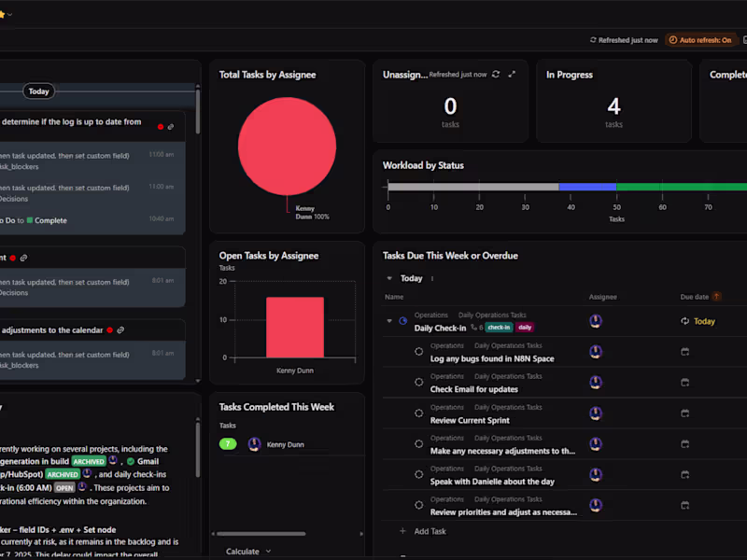Click the OPEN status tag in summary
Viewport: 747px width, 560px height.
[x=64, y=488]
